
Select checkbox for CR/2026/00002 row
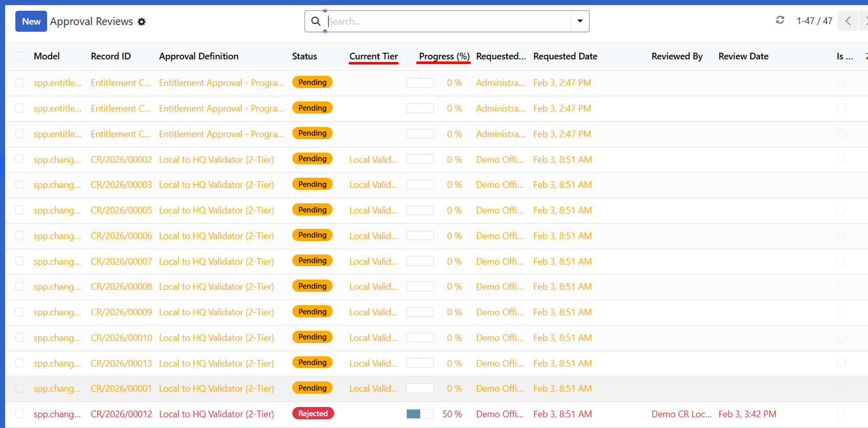click(x=20, y=159)
